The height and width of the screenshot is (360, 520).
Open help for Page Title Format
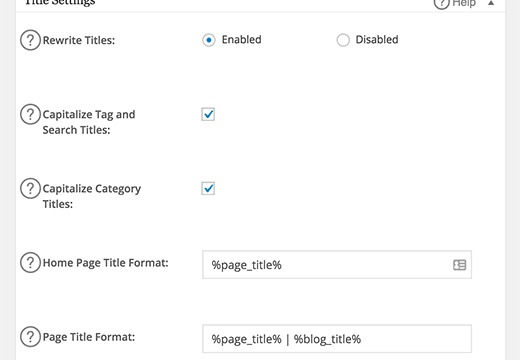coord(30,337)
